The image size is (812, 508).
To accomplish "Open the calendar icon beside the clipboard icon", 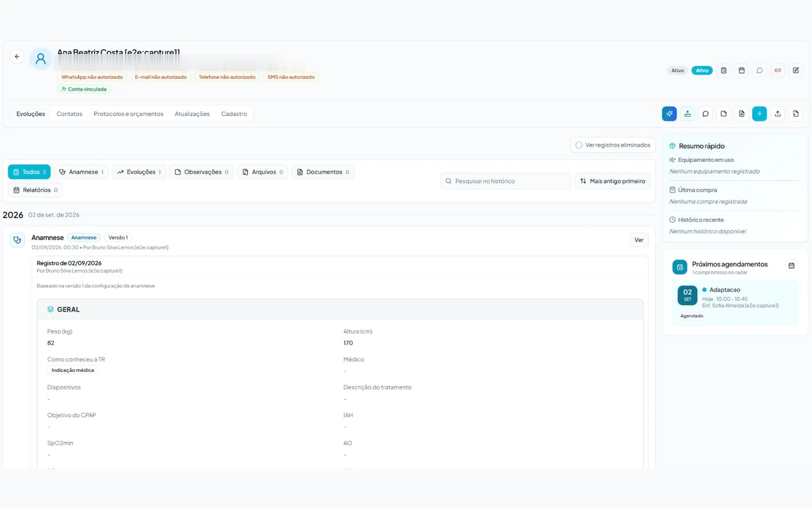I will (742, 71).
